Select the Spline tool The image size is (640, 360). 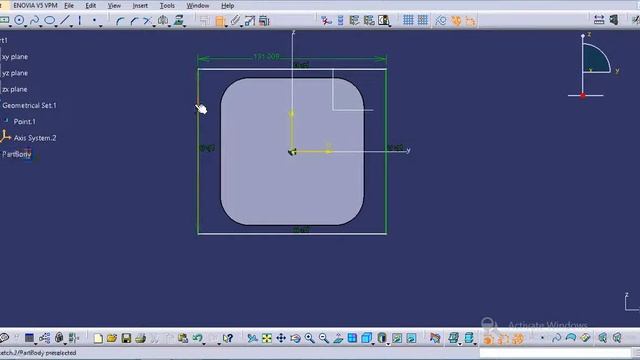tap(34, 20)
